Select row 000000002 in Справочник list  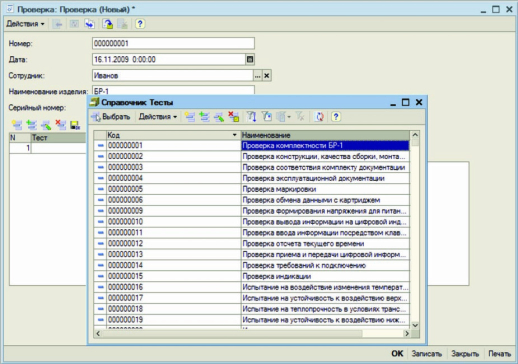251,156
